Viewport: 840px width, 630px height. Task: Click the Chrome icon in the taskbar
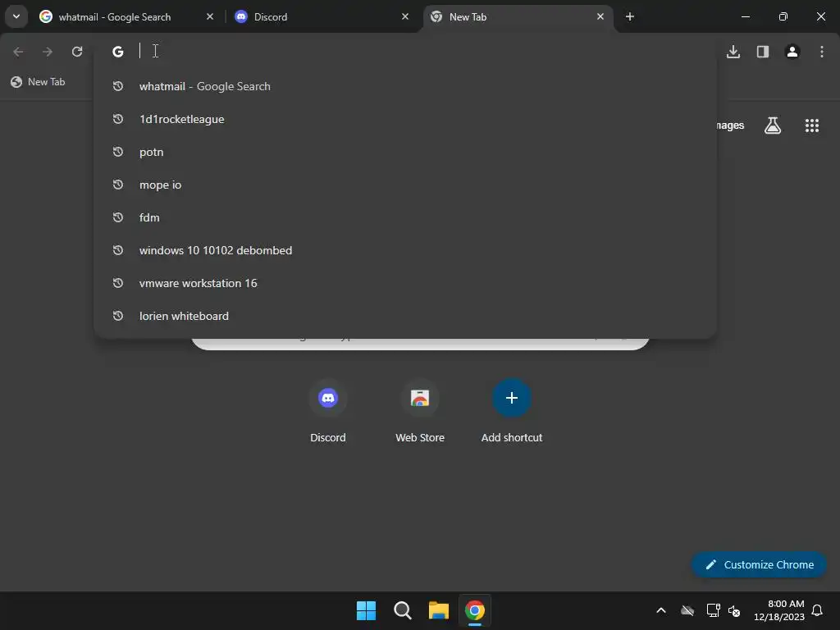475,610
